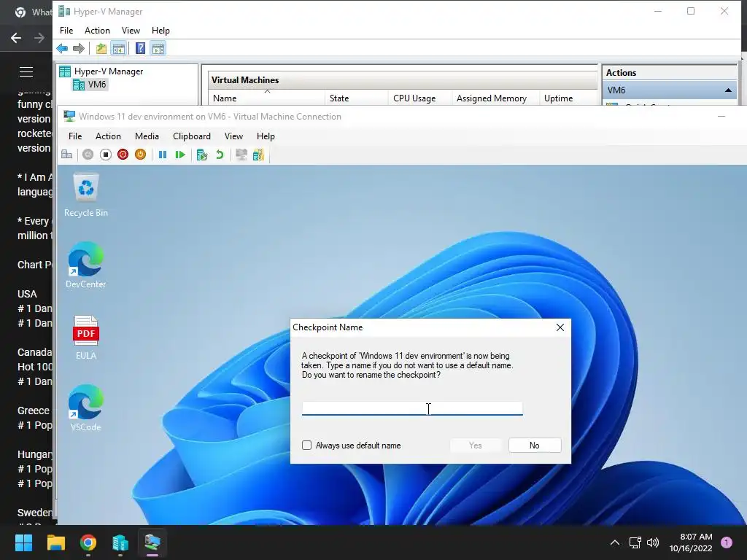Save the VM state with orange power icon
The width and height of the screenshot is (747, 560).
pos(141,155)
